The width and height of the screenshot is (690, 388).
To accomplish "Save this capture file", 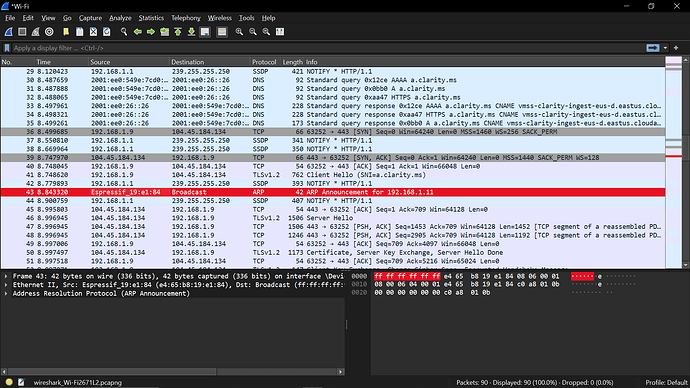I will tap(80, 32).
